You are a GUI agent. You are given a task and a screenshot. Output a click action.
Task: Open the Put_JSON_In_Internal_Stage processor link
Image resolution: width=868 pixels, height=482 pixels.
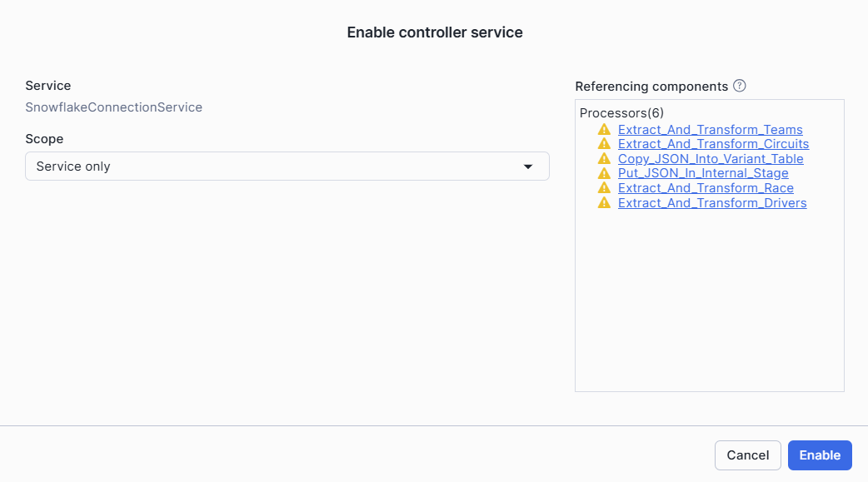pos(703,173)
